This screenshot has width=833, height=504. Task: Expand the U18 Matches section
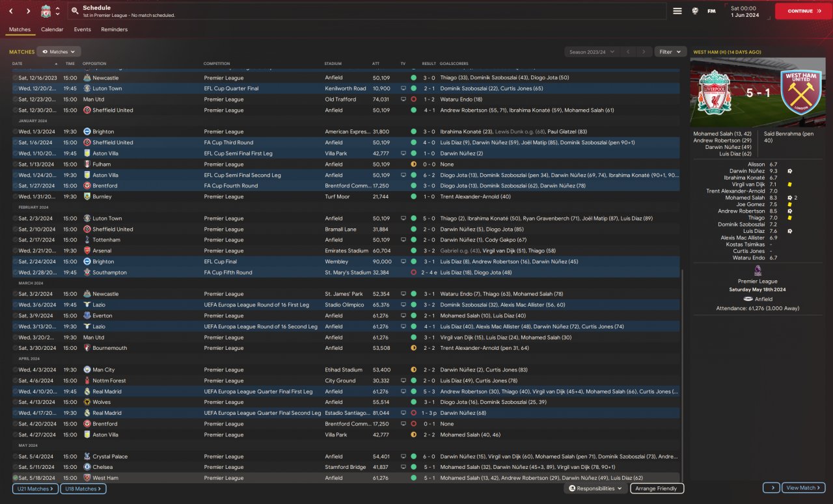83,488
